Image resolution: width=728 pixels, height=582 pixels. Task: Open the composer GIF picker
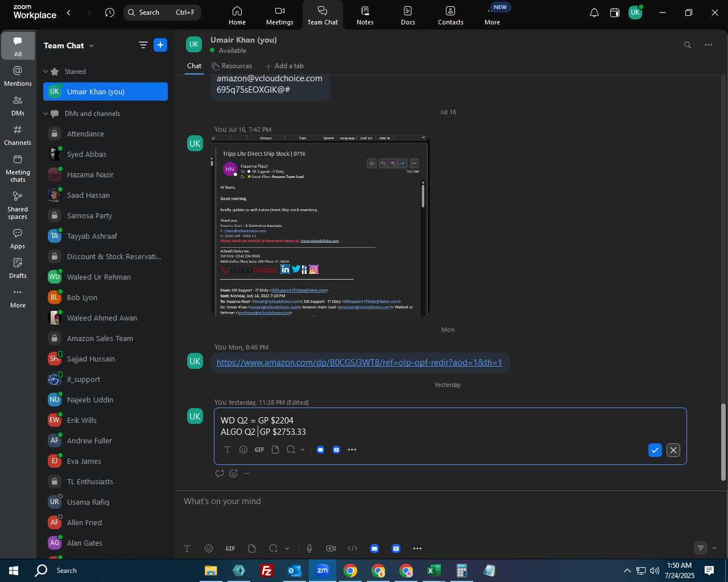pos(230,548)
